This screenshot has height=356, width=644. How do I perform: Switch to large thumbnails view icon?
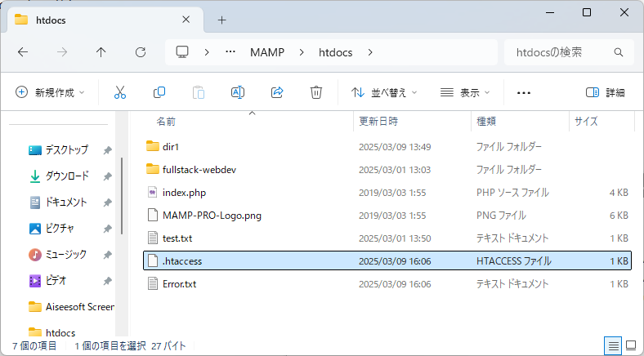[x=630, y=345]
